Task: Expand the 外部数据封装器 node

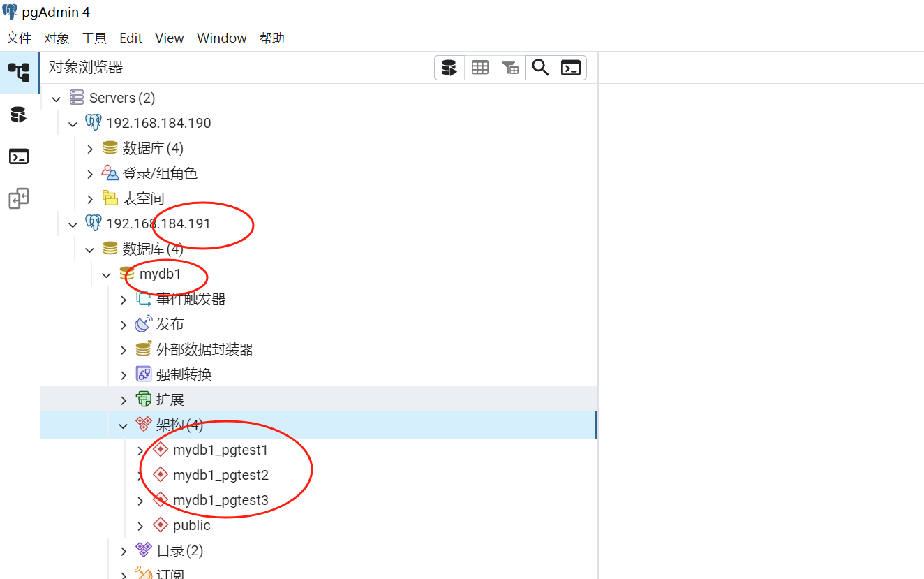Action: pos(124,350)
